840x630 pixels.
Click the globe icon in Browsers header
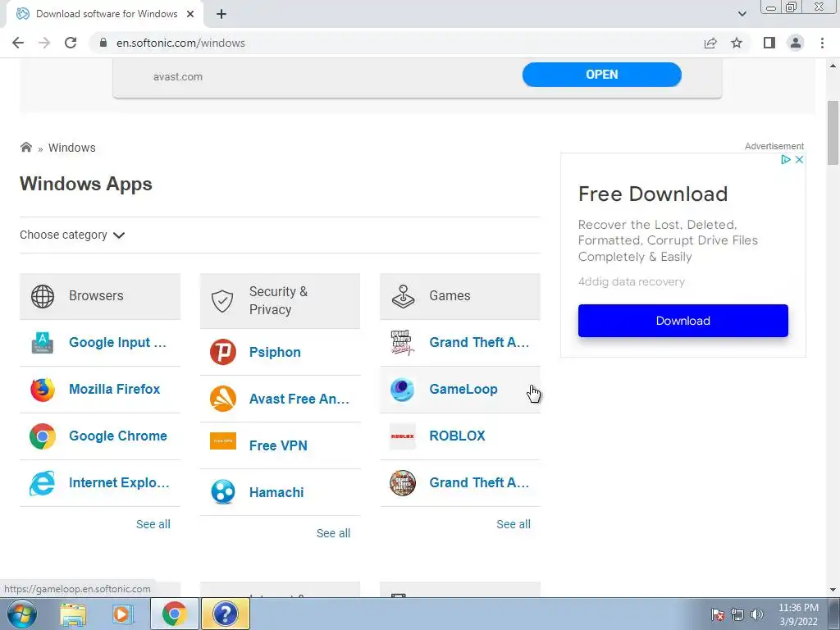tap(43, 296)
